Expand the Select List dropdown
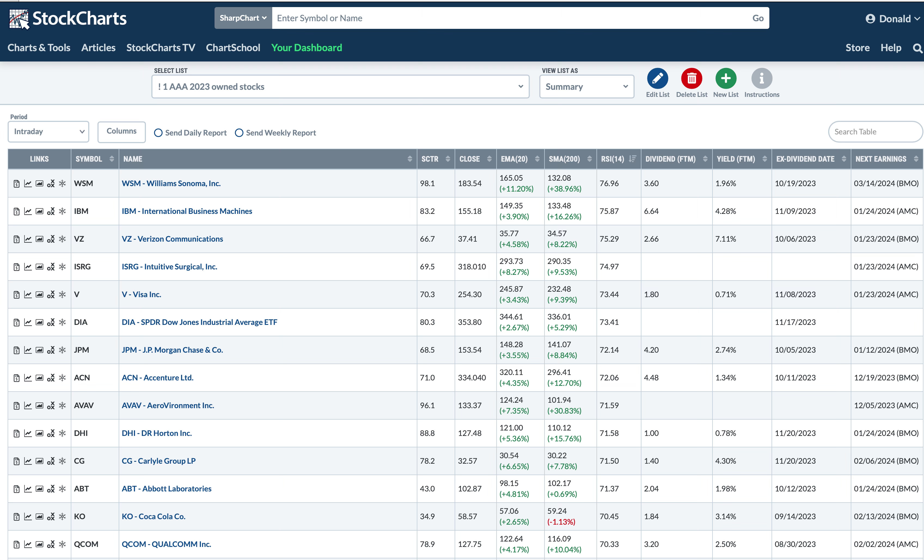 click(x=340, y=87)
